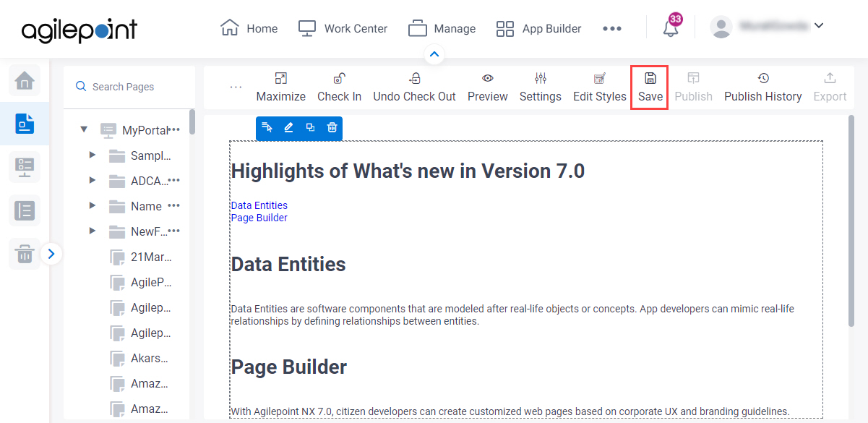Click the user avatar icon
Image resolution: width=868 pixels, height=423 pixels.
721,27
